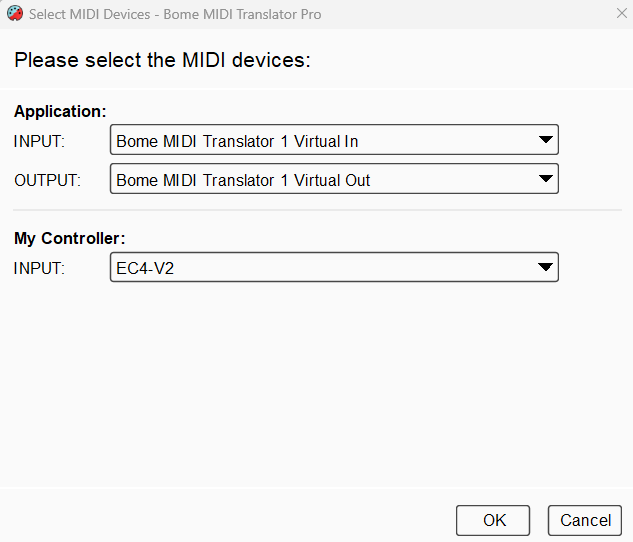The image size is (633, 542).
Task: Expand the Application INPUT dropdown arrow
Action: [x=545, y=140]
